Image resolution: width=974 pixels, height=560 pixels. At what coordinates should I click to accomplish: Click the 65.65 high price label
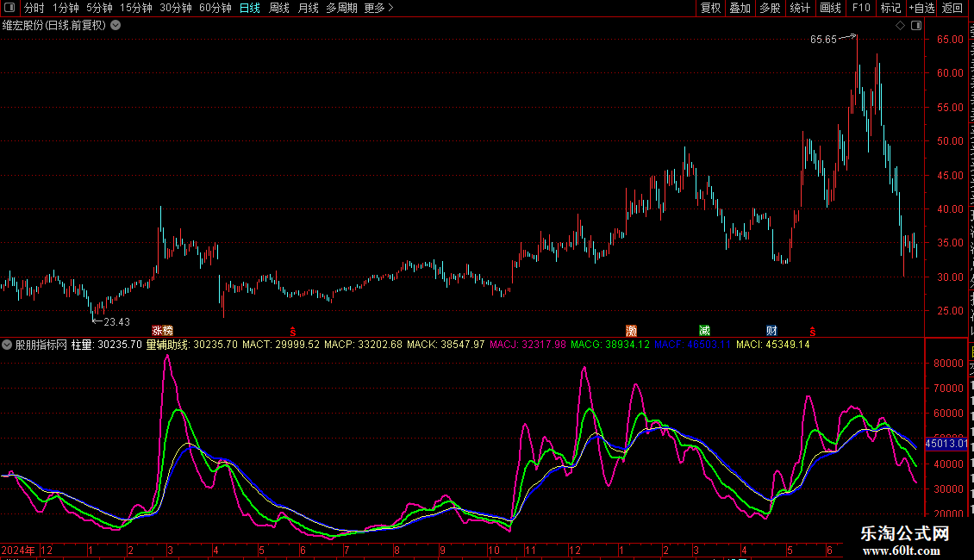tap(824, 40)
